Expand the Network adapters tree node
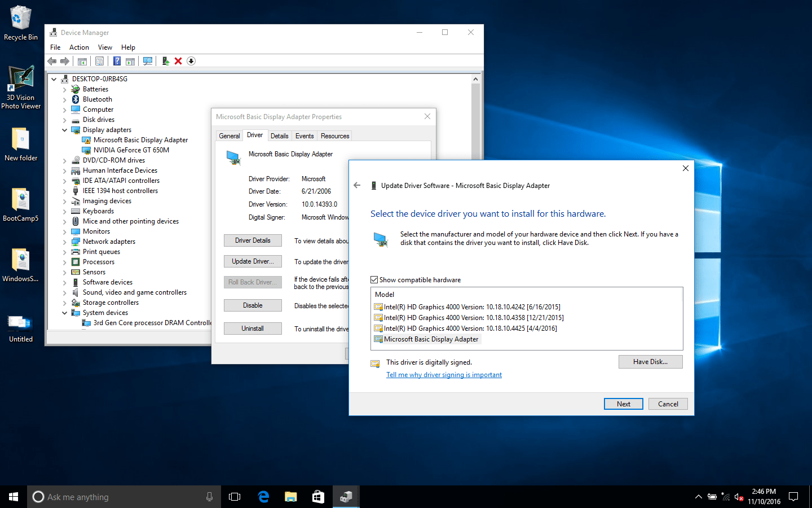 [64, 241]
